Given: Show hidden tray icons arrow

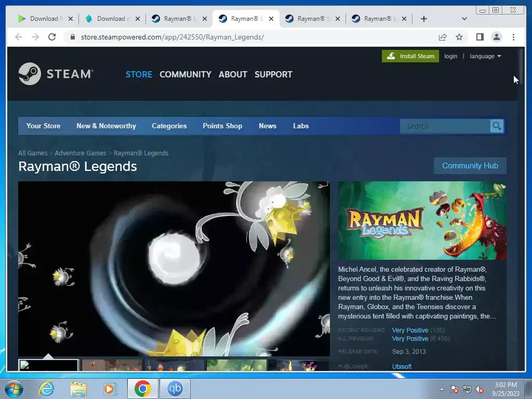Looking at the screenshot, I should point(442,390).
